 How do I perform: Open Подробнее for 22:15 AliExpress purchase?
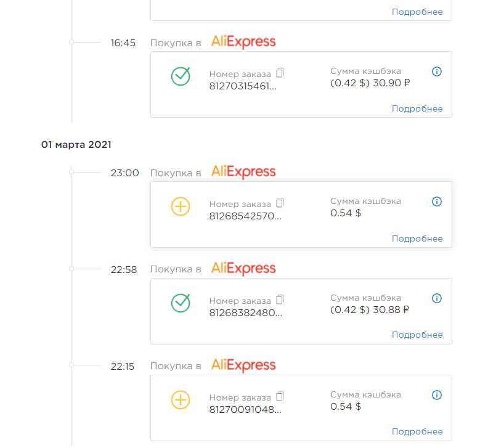(x=417, y=432)
